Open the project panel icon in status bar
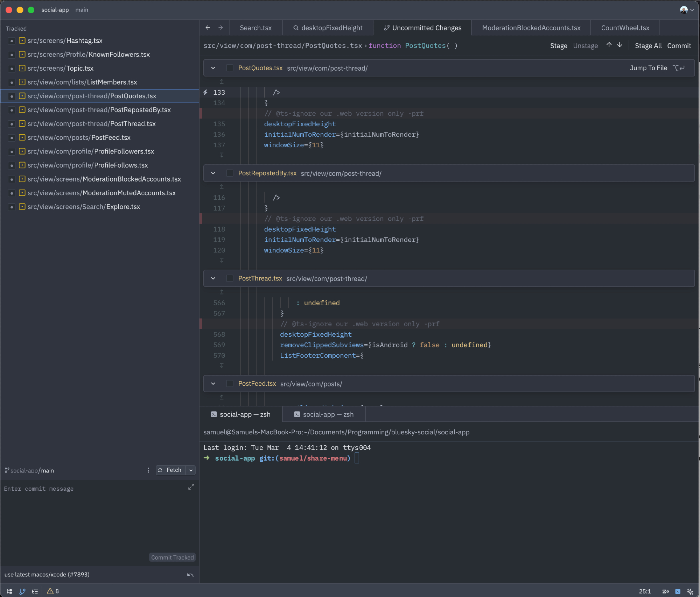 [x=9, y=591]
